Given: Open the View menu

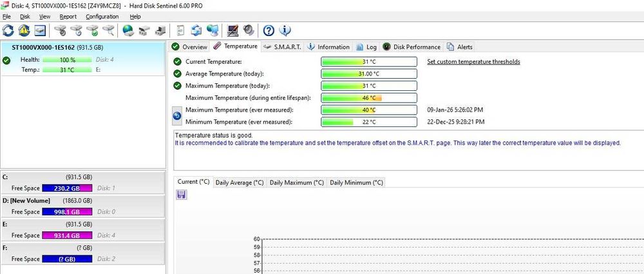Looking at the screenshot, I should (45, 17).
